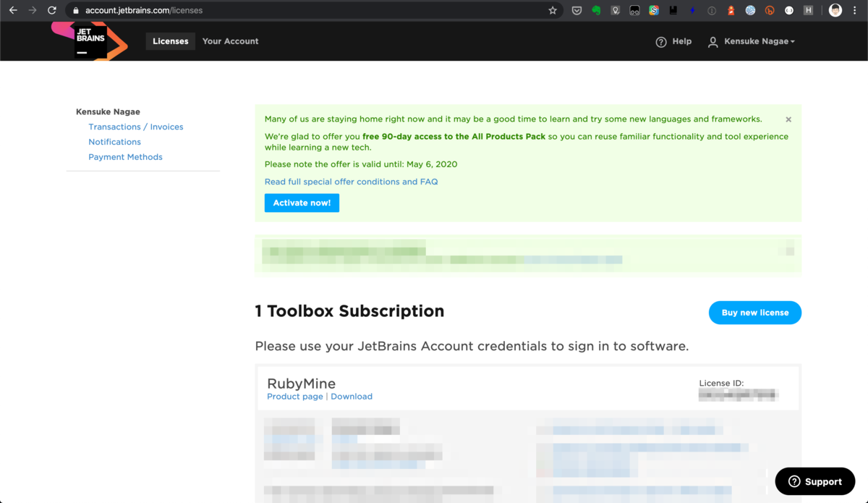Click the blue lightning bolt extension
This screenshot has height=503, width=868.
tap(692, 10)
